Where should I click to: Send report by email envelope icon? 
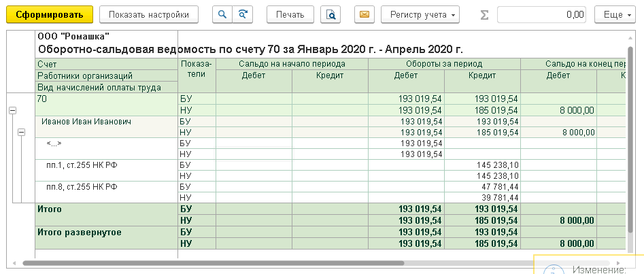(x=365, y=14)
